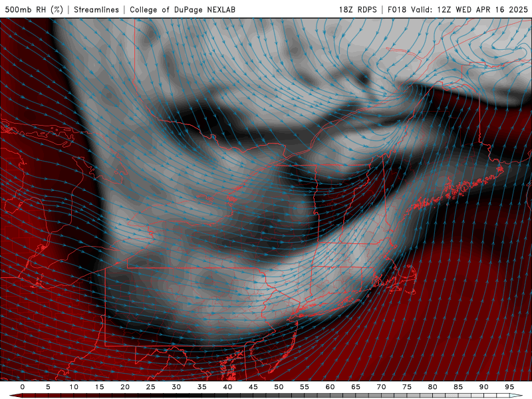Click the colorbar label "75"
Screen dimensions: 532x399
(407, 387)
